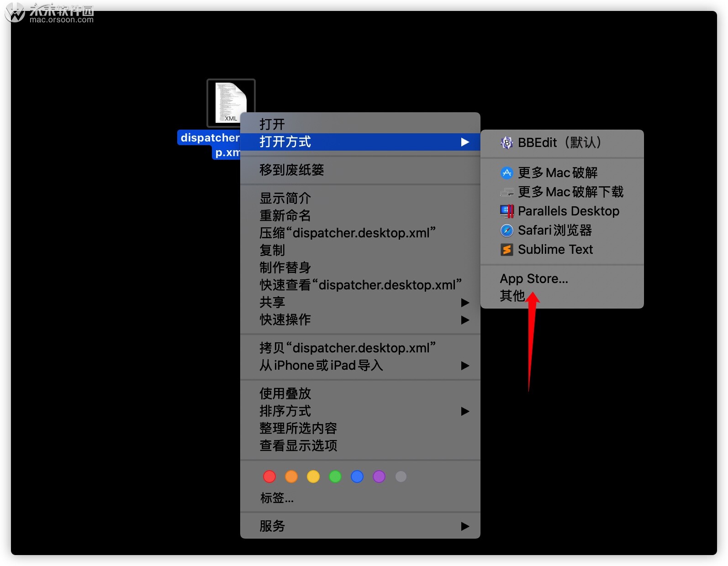Choose 移到废纸篓 to trash the file
The image size is (728, 566).
[x=360, y=170]
